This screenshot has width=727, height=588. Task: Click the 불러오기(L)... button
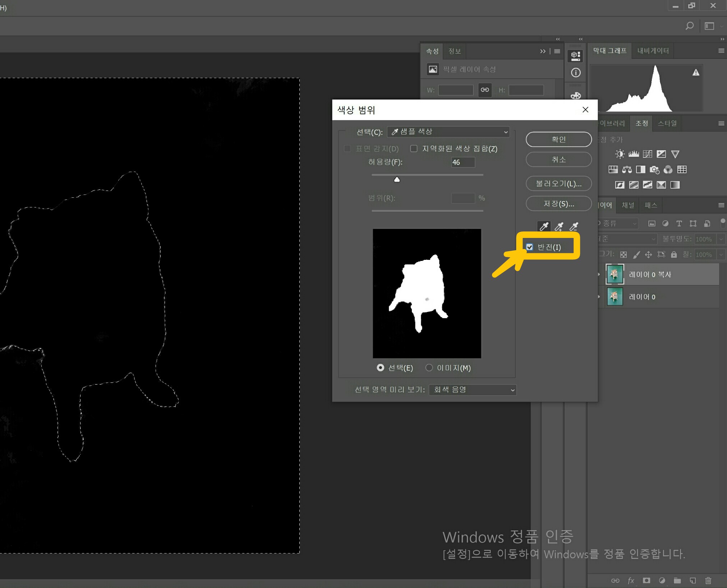pyautogui.click(x=558, y=184)
